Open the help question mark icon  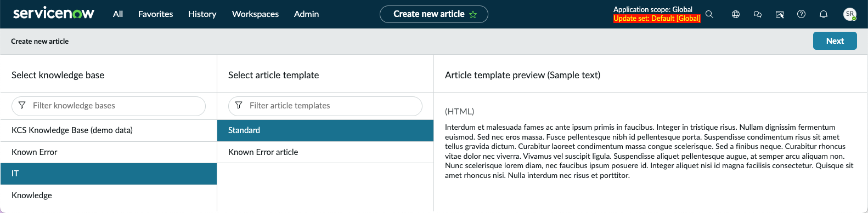(801, 14)
